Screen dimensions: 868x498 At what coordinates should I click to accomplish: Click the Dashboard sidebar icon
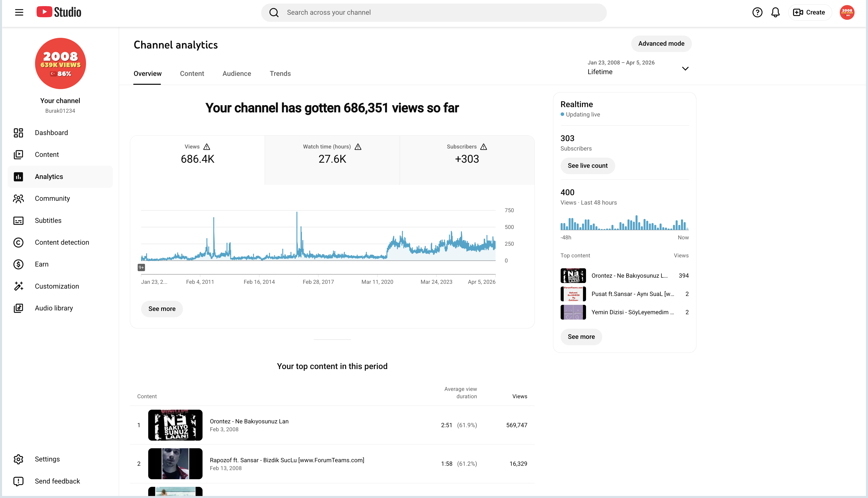pos(19,133)
